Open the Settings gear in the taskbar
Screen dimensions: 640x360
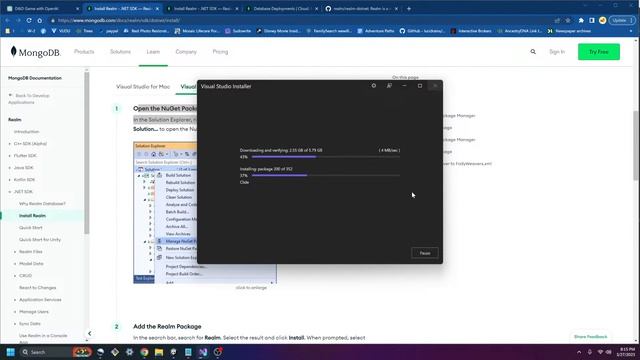point(129,352)
